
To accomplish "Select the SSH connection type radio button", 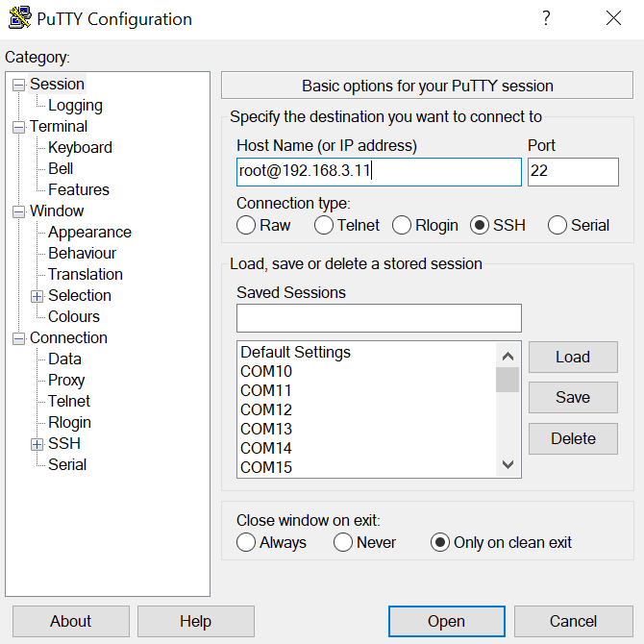I will (x=480, y=225).
